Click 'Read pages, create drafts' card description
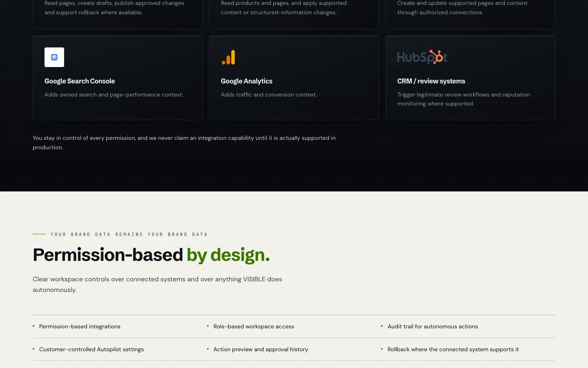This screenshot has height=368, width=588. pos(114,8)
